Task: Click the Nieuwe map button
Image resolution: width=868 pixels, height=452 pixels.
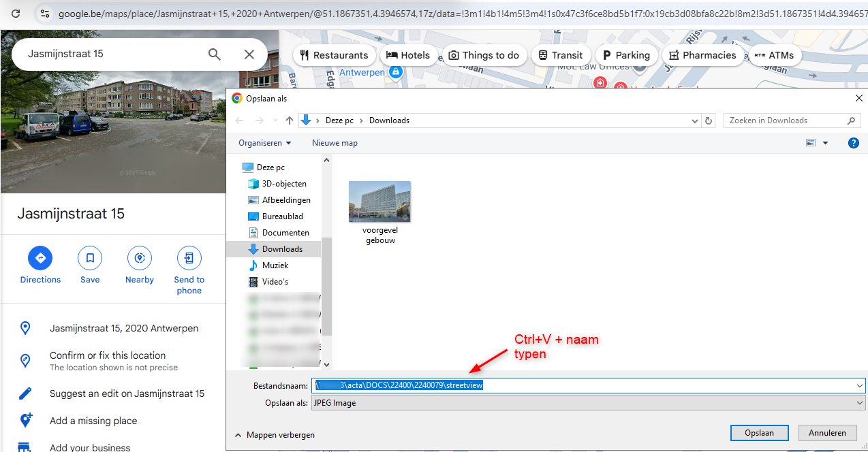Action: click(335, 143)
